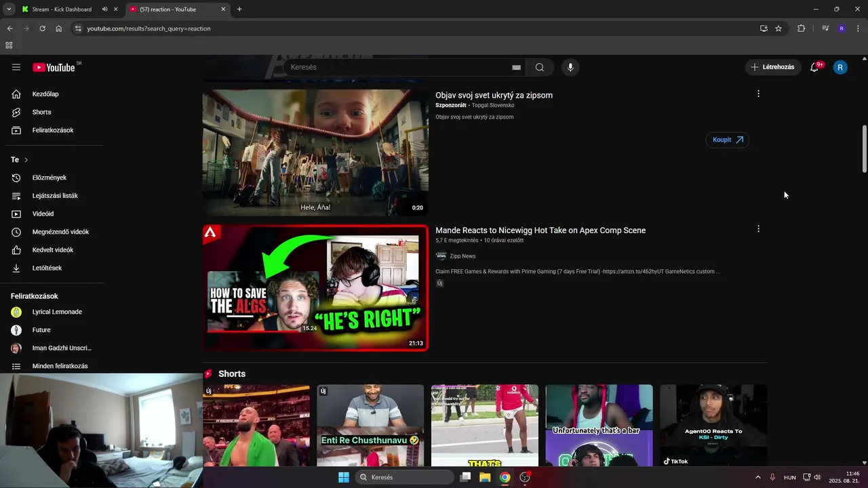Open the Enti Re Chusthunavu short
The height and width of the screenshot is (488, 868).
coord(370,426)
